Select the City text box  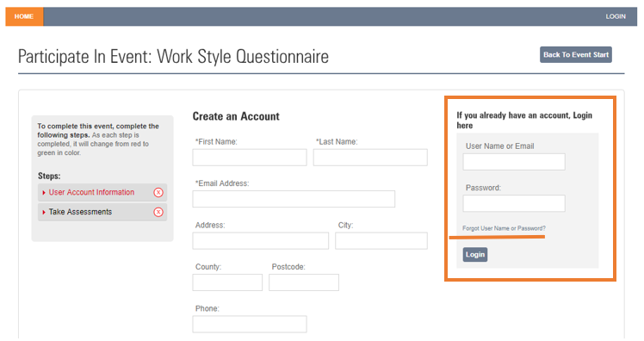pyautogui.click(x=381, y=241)
